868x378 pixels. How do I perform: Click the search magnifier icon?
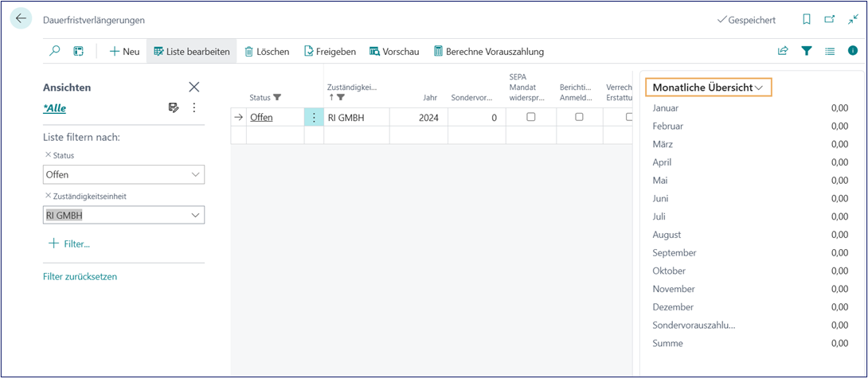point(55,51)
